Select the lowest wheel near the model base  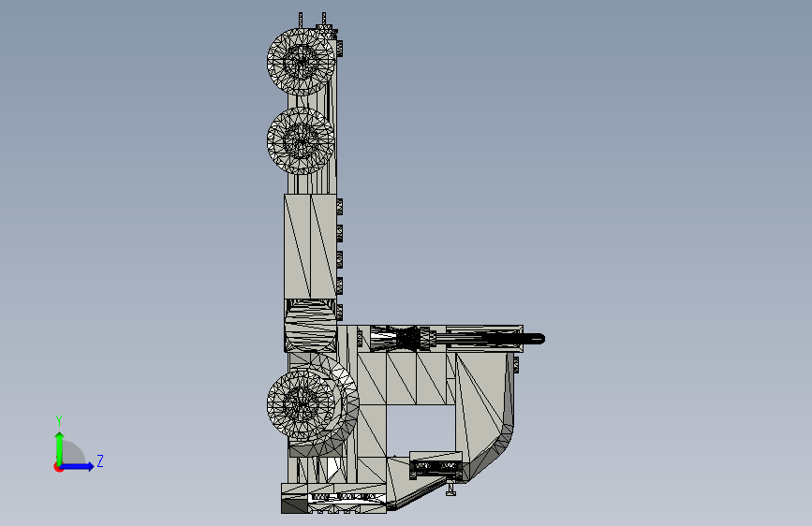301,405
